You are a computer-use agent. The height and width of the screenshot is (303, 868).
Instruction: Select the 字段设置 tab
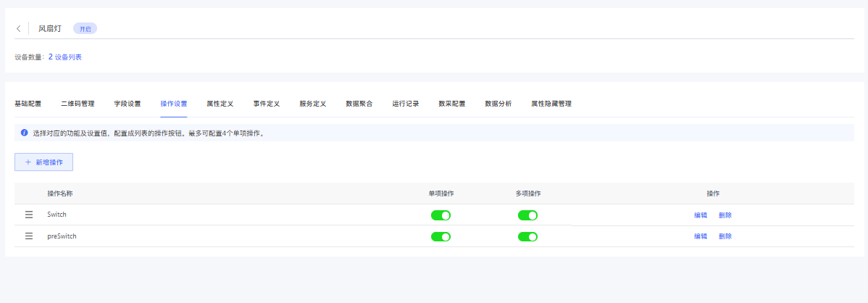128,104
